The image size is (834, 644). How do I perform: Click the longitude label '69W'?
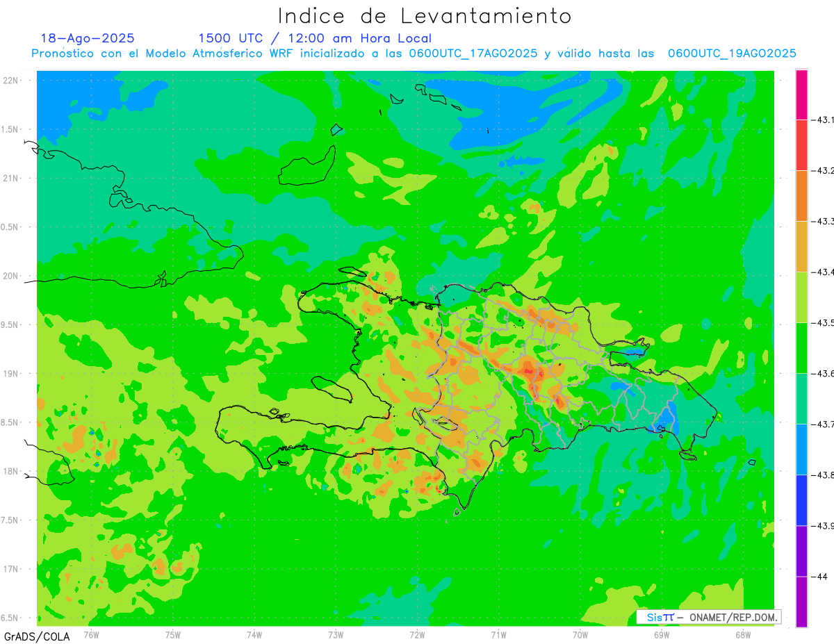pos(661,634)
